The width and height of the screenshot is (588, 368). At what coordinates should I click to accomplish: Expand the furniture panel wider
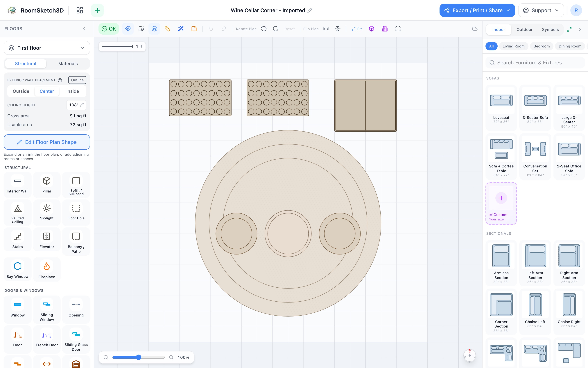[569, 29]
